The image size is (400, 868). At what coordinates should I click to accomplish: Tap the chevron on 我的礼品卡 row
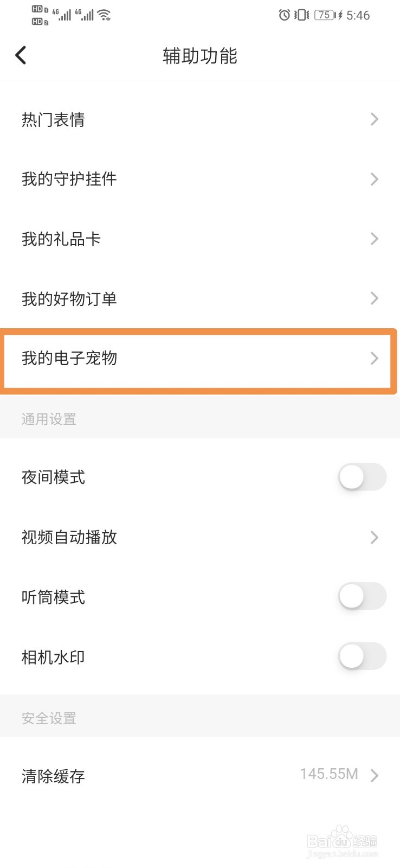(x=374, y=239)
